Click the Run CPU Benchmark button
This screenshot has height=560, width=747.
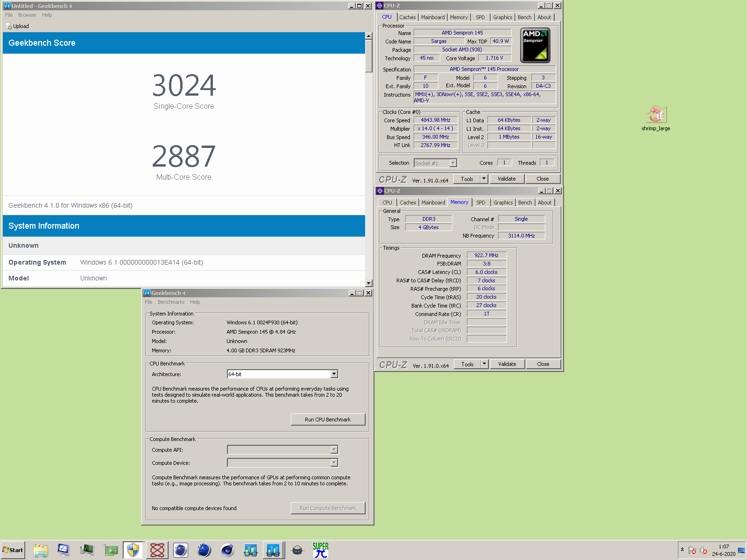pyautogui.click(x=328, y=420)
